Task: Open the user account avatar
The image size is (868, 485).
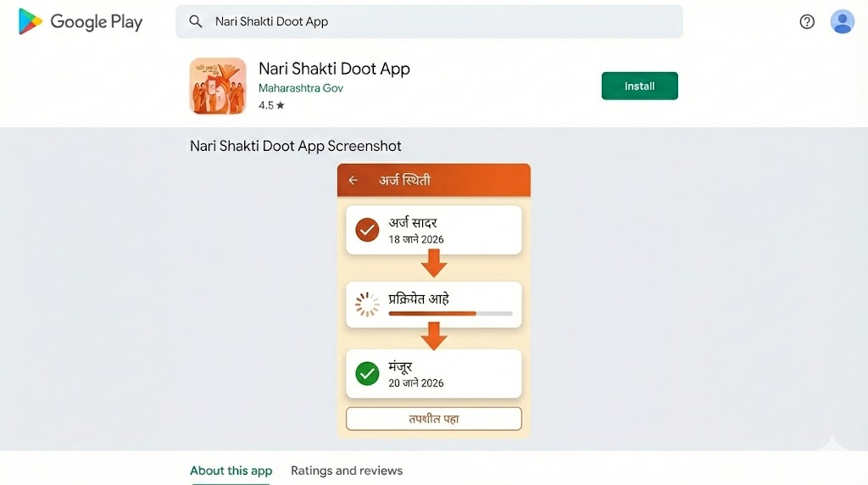Action: (842, 22)
